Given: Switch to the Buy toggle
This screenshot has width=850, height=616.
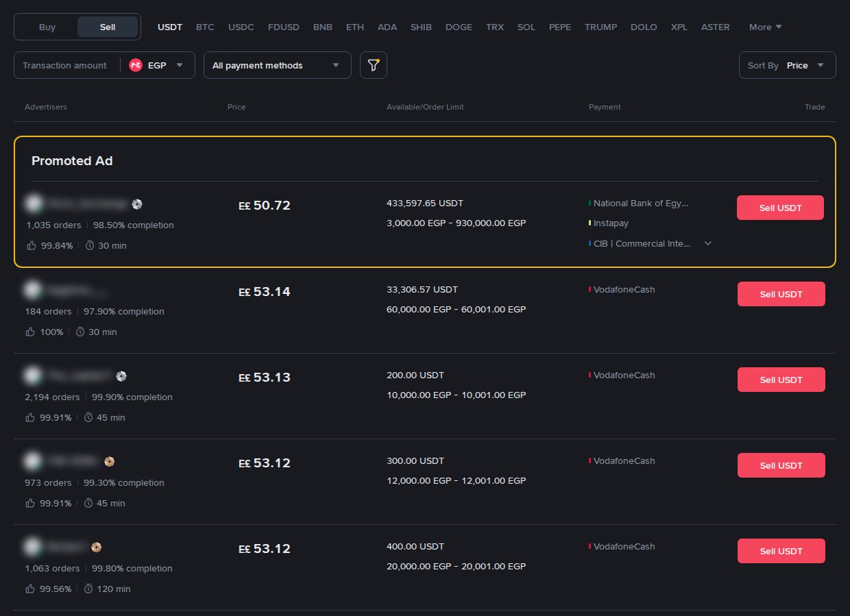Looking at the screenshot, I should click(x=47, y=27).
